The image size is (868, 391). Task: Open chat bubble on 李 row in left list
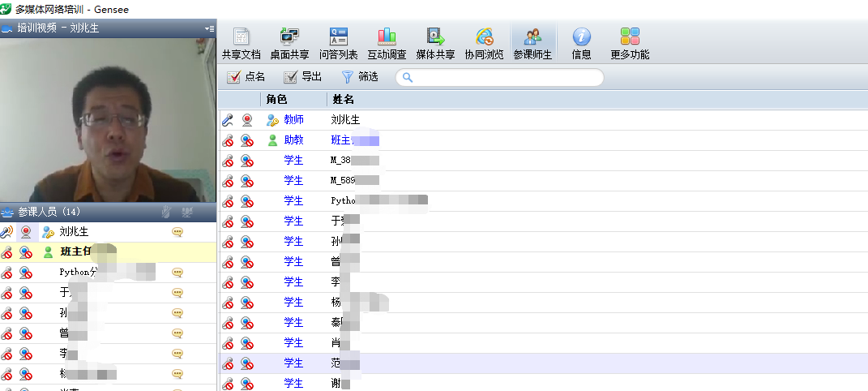click(177, 354)
